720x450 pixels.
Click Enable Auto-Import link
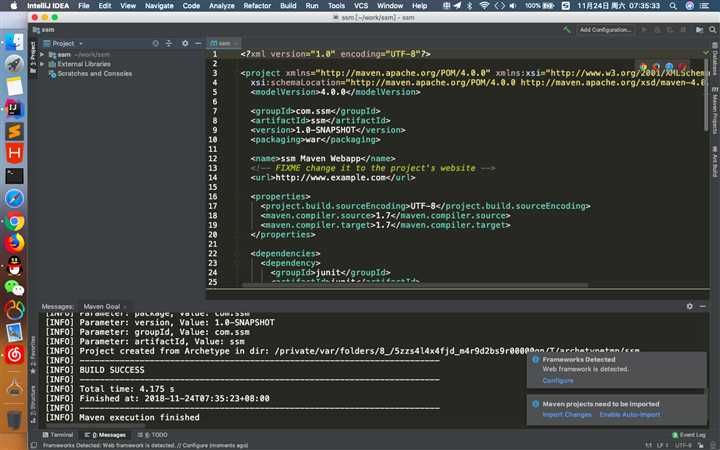pos(630,415)
